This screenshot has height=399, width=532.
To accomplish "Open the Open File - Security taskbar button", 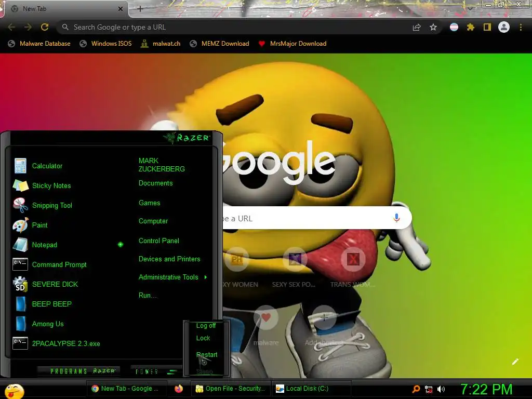I will click(230, 389).
